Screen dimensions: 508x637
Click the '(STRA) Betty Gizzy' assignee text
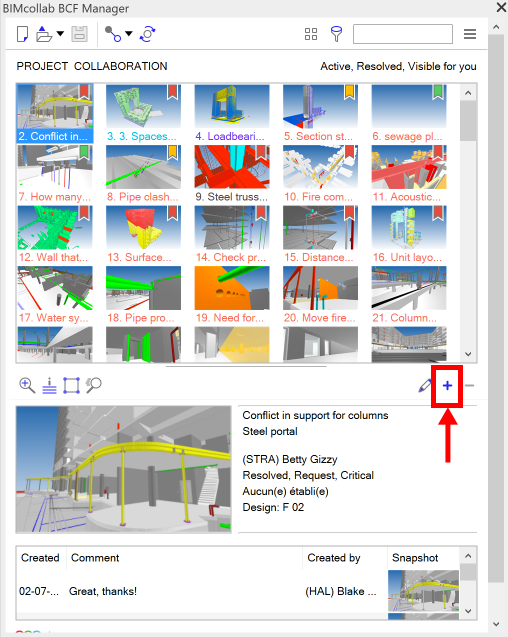tap(290, 459)
